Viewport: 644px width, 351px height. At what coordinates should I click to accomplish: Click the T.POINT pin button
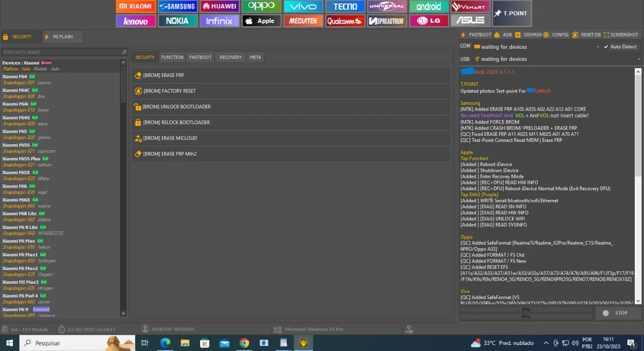(x=512, y=13)
